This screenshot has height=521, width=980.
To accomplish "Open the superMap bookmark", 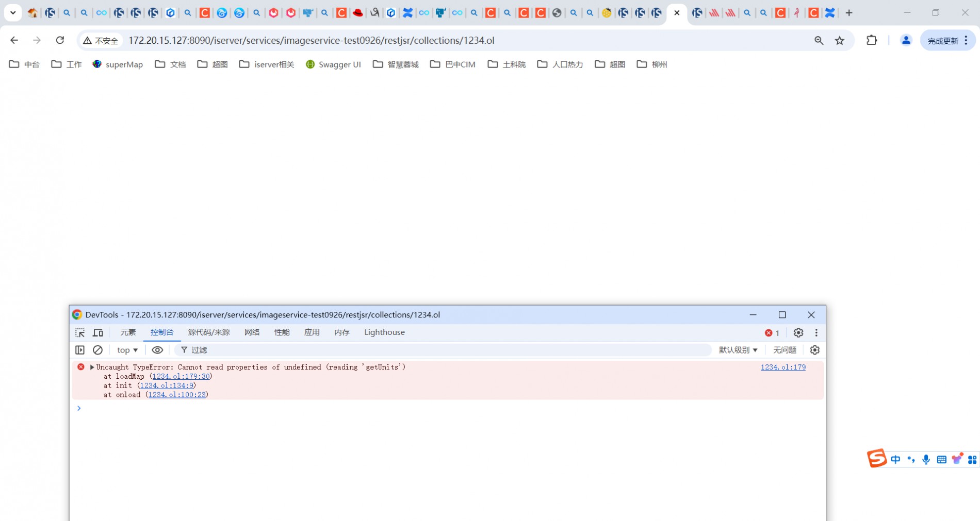I will coord(118,64).
